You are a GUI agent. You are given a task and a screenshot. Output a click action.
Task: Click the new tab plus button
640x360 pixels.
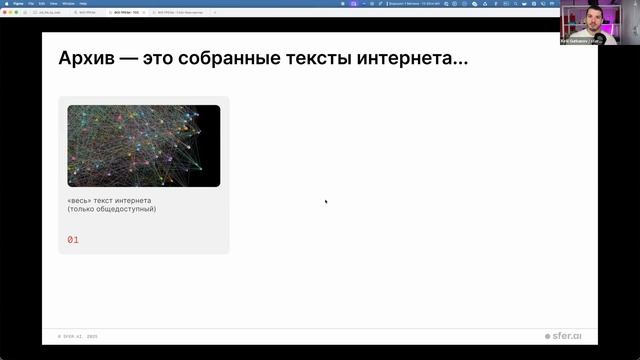[x=215, y=13]
